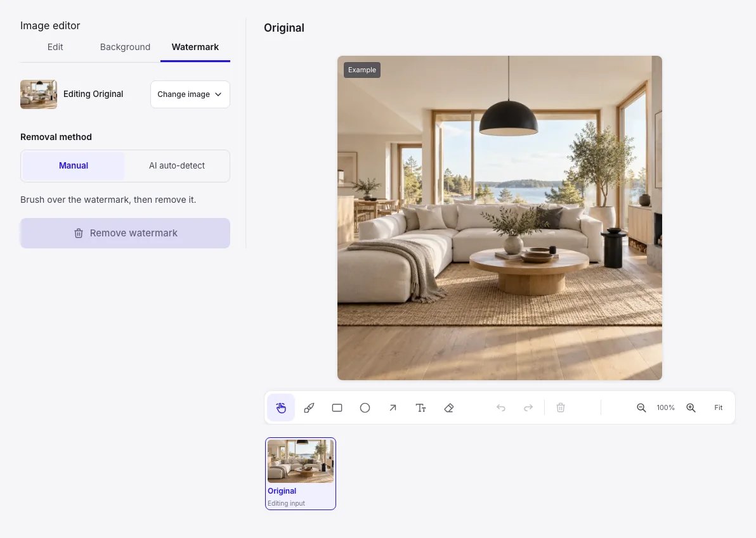Select the rectangle shape tool
Viewport: 756px width, 538px height.
pos(337,408)
